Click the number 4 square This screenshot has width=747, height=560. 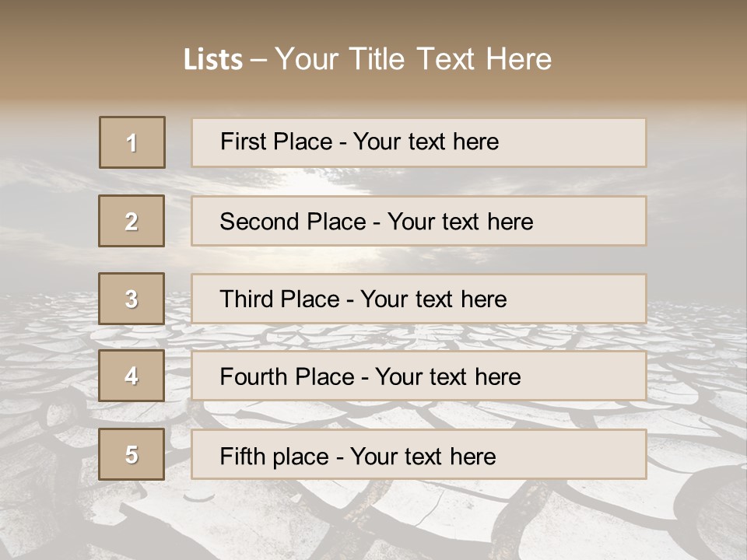point(132,376)
